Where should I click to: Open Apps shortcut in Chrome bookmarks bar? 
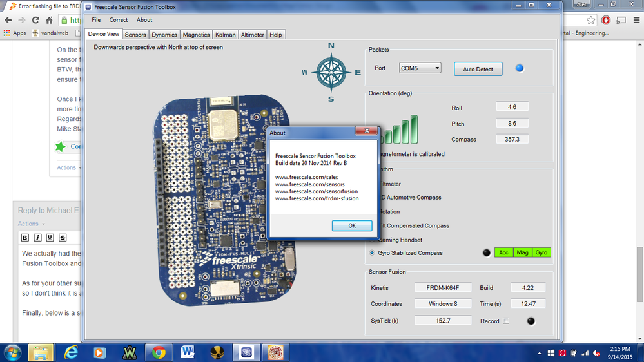[x=14, y=33]
